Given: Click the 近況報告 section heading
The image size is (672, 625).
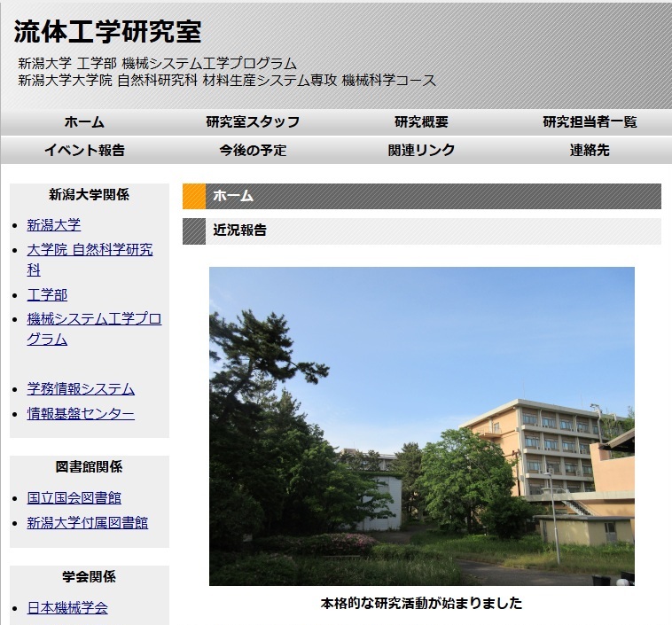Looking at the screenshot, I should pos(422,231).
